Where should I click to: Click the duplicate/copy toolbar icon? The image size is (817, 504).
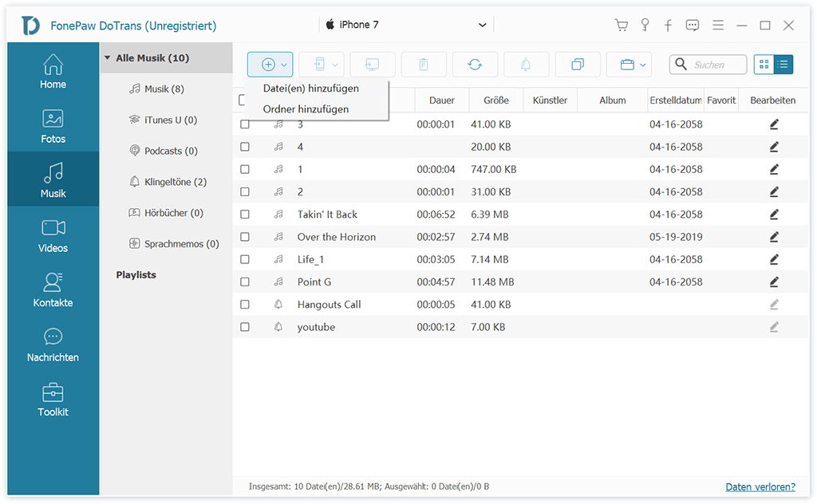click(x=578, y=65)
